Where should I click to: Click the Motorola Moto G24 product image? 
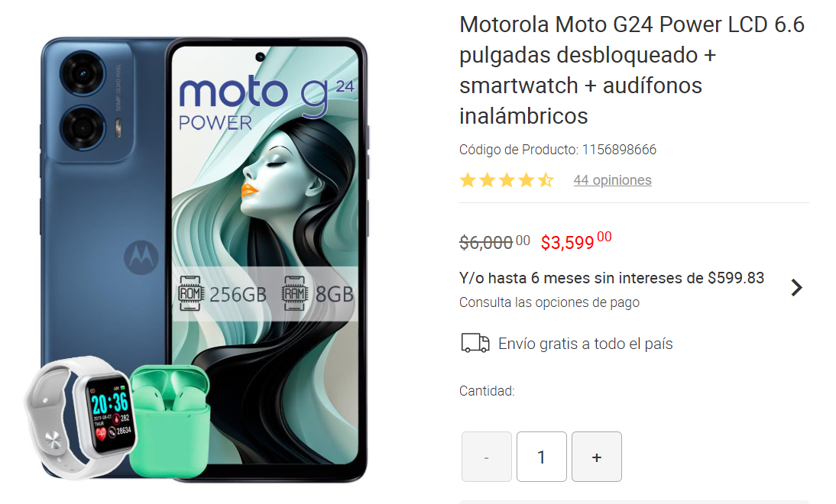(x=203, y=259)
